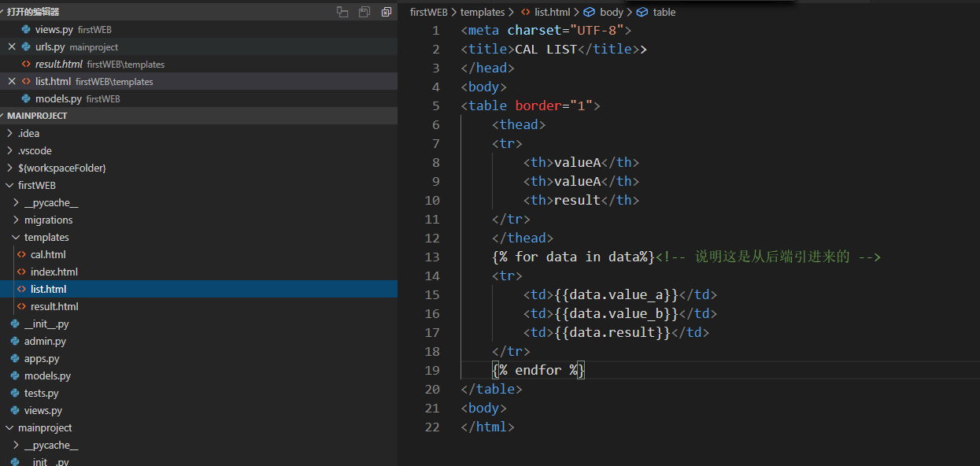Image resolution: width=980 pixels, height=466 pixels.
Task: Click the {% for data in data%} tag
Action: tap(573, 257)
